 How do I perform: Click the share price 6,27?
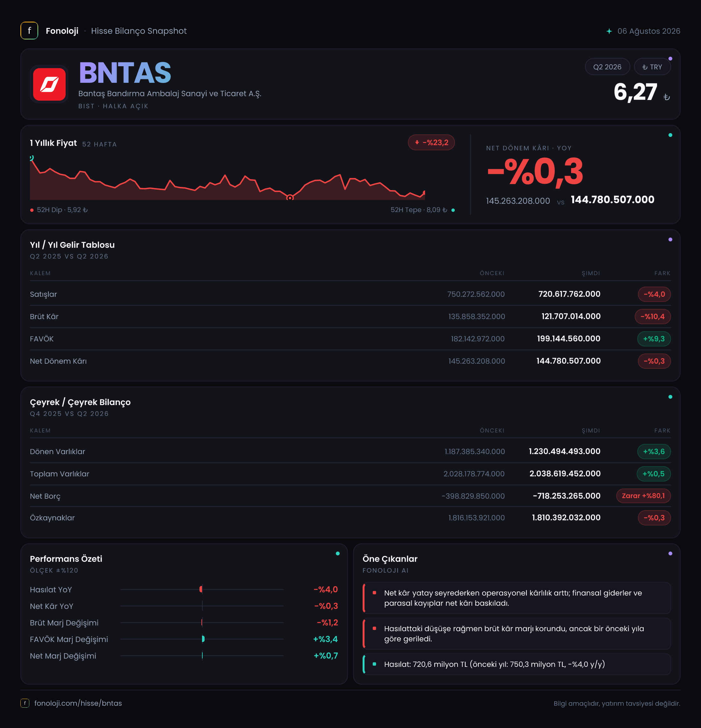(635, 92)
